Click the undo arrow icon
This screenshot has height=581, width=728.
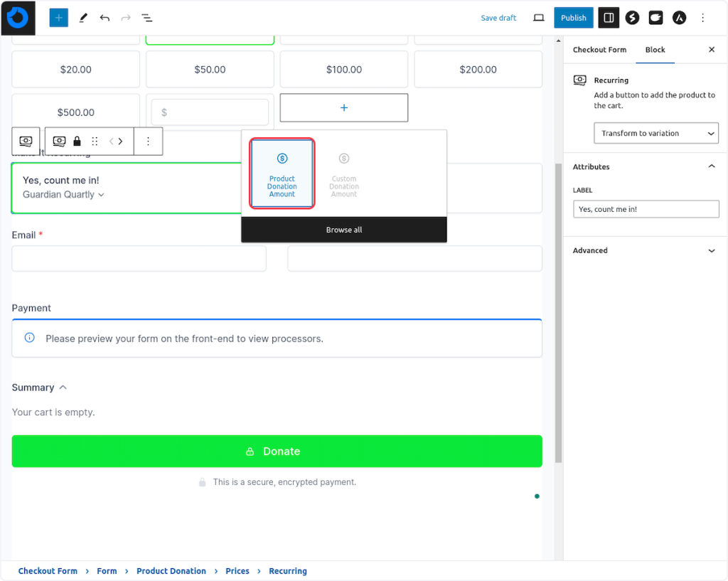105,18
